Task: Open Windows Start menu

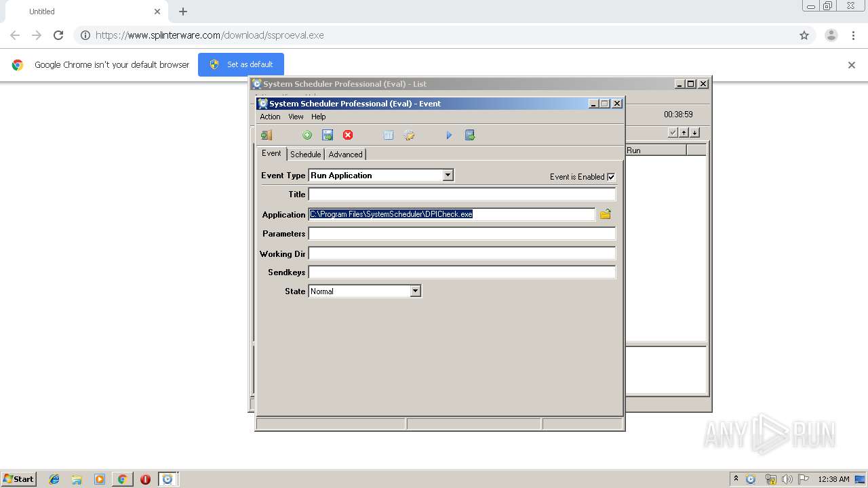Action: (x=19, y=479)
